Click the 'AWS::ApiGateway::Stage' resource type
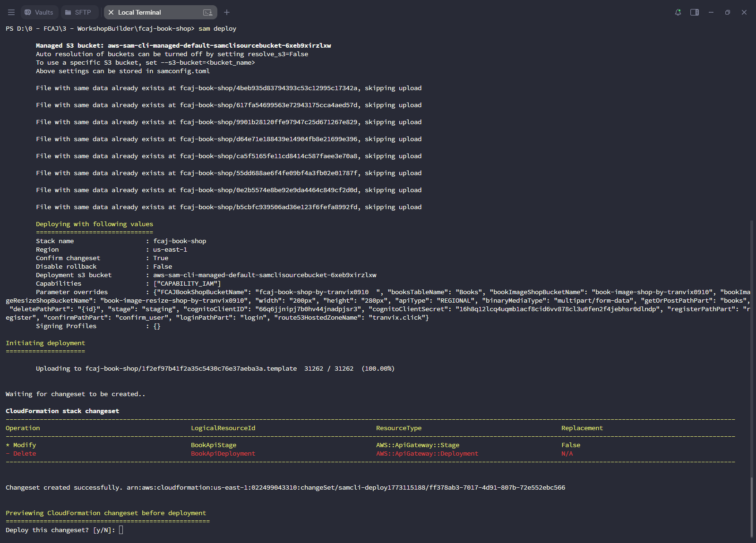The width and height of the screenshot is (756, 543). point(418,445)
